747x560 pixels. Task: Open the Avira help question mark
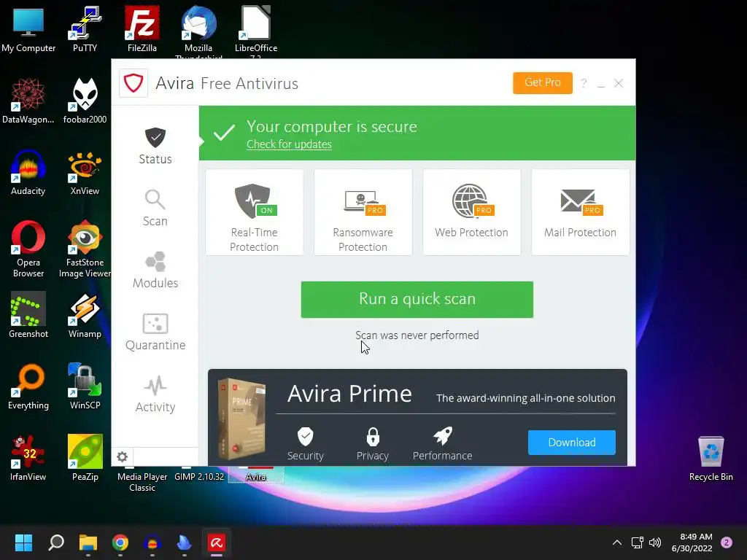pyautogui.click(x=584, y=83)
